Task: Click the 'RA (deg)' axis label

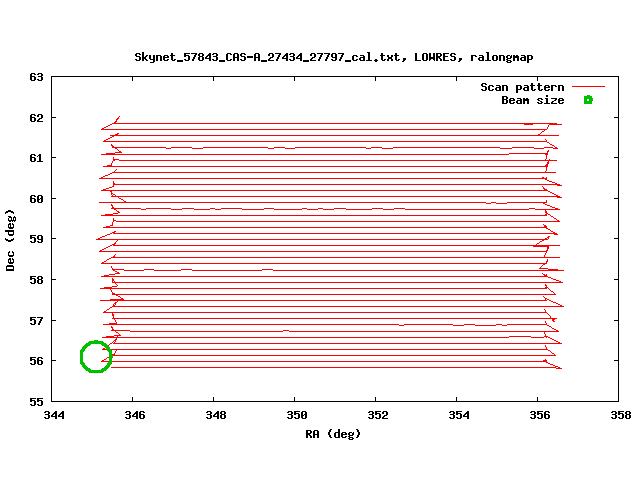Action: pos(333,434)
